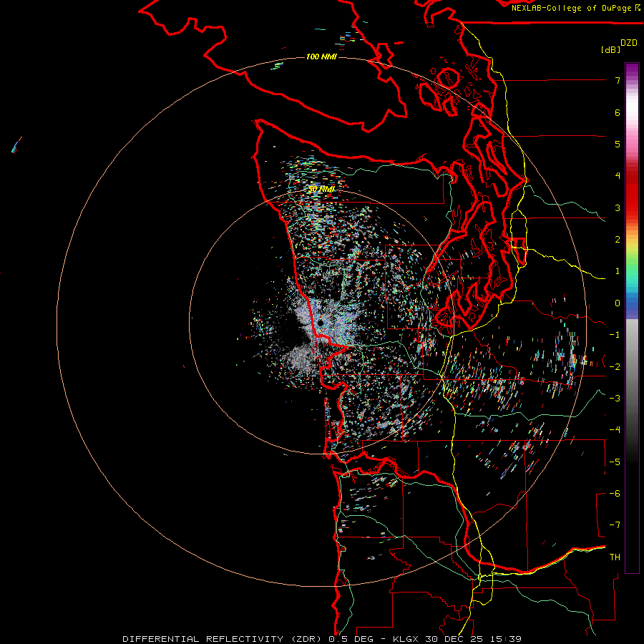Click the color scale value -5
Viewport: 644px width, 644px height.
click(x=615, y=462)
